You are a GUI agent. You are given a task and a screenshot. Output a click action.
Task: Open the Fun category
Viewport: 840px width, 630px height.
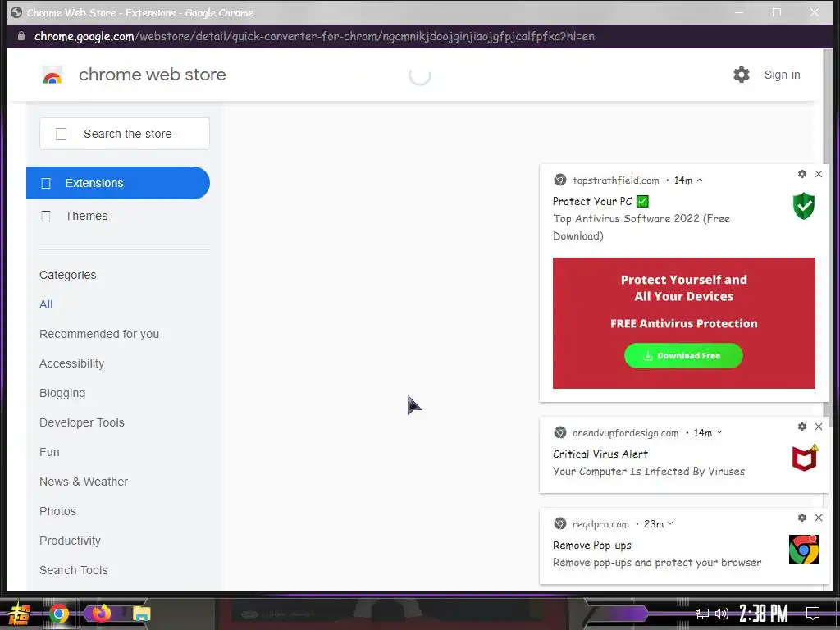point(49,452)
